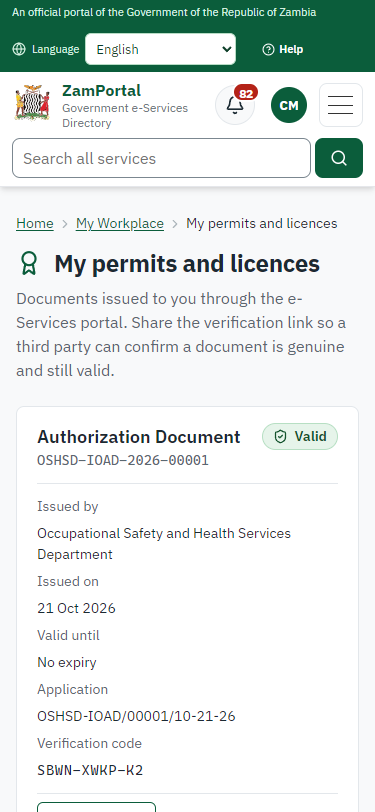Click the Authorization Document card title
This screenshot has width=375, height=812.
coord(139,437)
